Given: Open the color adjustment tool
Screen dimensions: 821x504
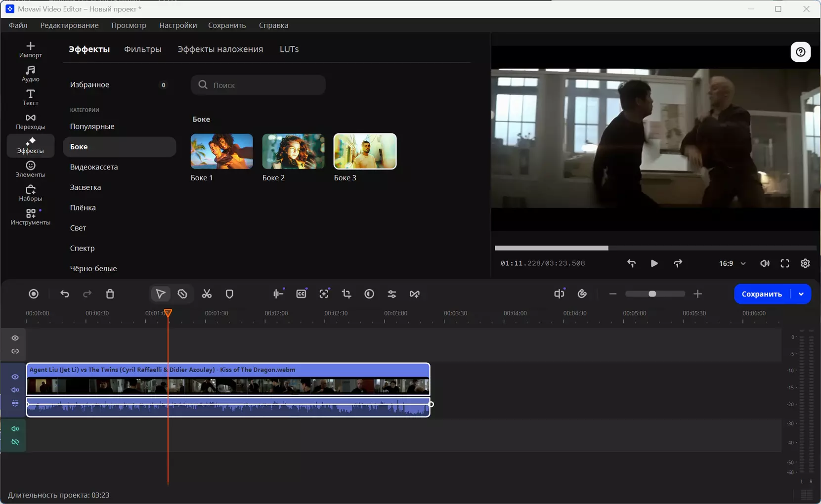Looking at the screenshot, I should point(369,294).
